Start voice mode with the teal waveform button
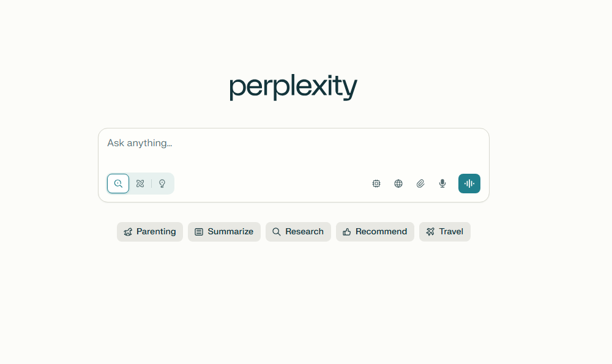The height and width of the screenshot is (364, 612). (469, 184)
